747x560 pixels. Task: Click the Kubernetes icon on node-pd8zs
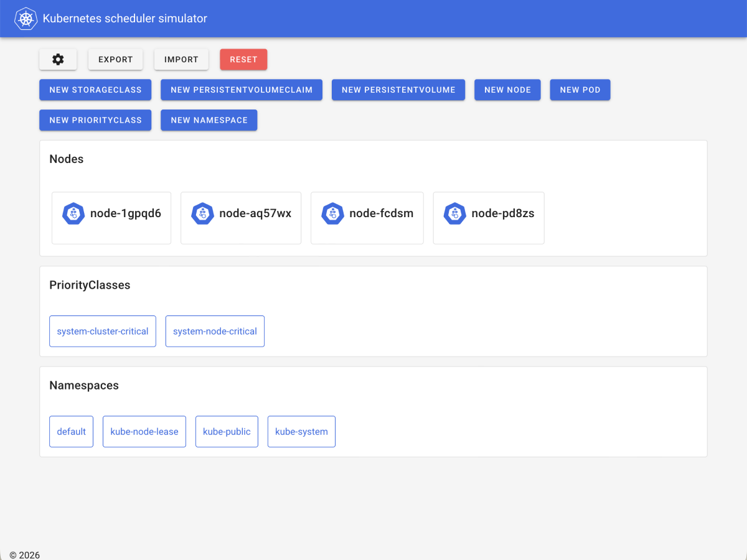454,213
